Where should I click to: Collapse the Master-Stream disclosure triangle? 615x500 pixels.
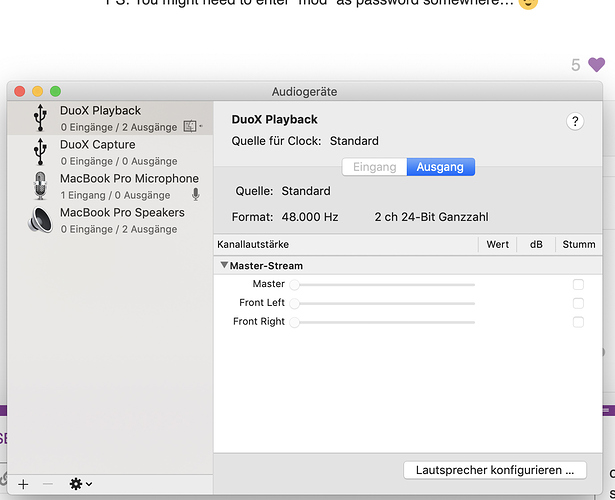(x=224, y=265)
